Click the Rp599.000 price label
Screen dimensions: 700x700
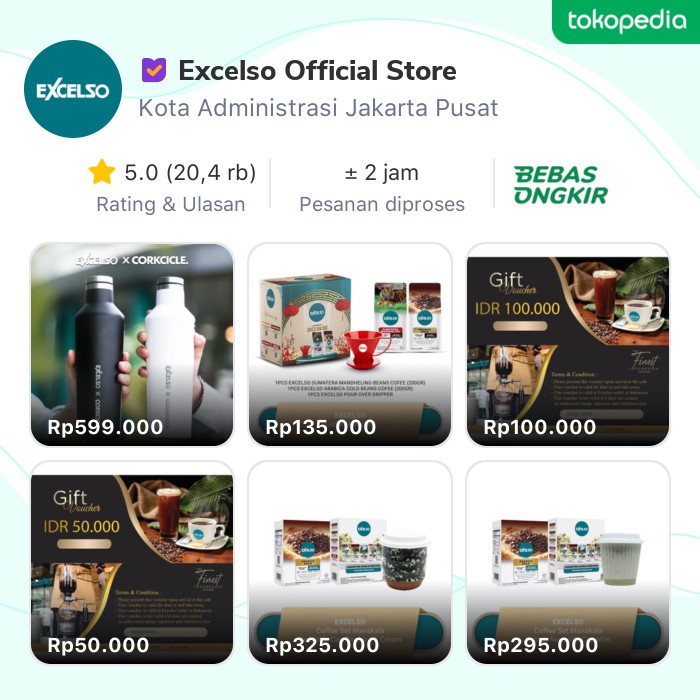pos(105,427)
